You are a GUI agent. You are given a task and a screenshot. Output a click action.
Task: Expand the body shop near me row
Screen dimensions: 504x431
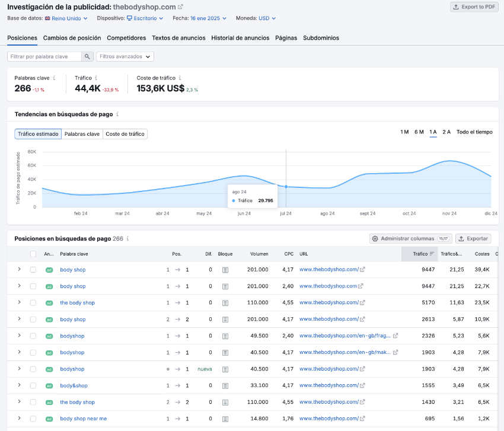click(x=20, y=418)
